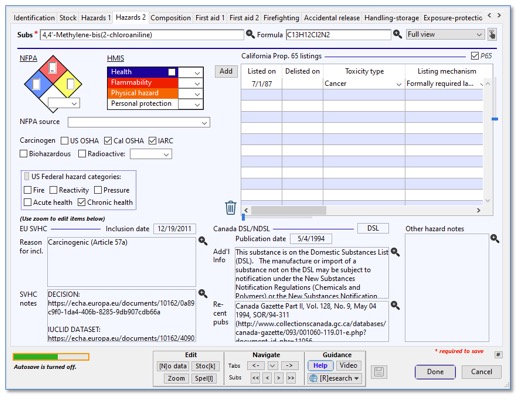Zoom the Reason for incl. text box
516x408 pixels.
pyautogui.click(x=203, y=241)
